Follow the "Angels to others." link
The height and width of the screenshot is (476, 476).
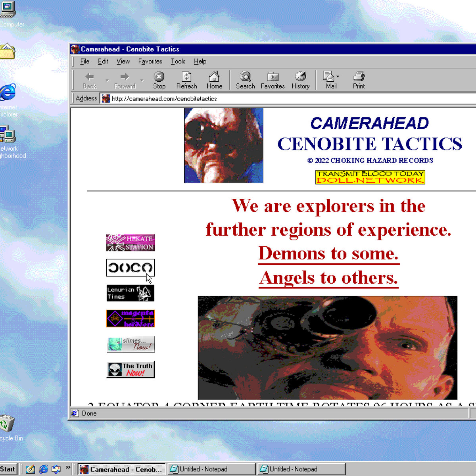328,278
